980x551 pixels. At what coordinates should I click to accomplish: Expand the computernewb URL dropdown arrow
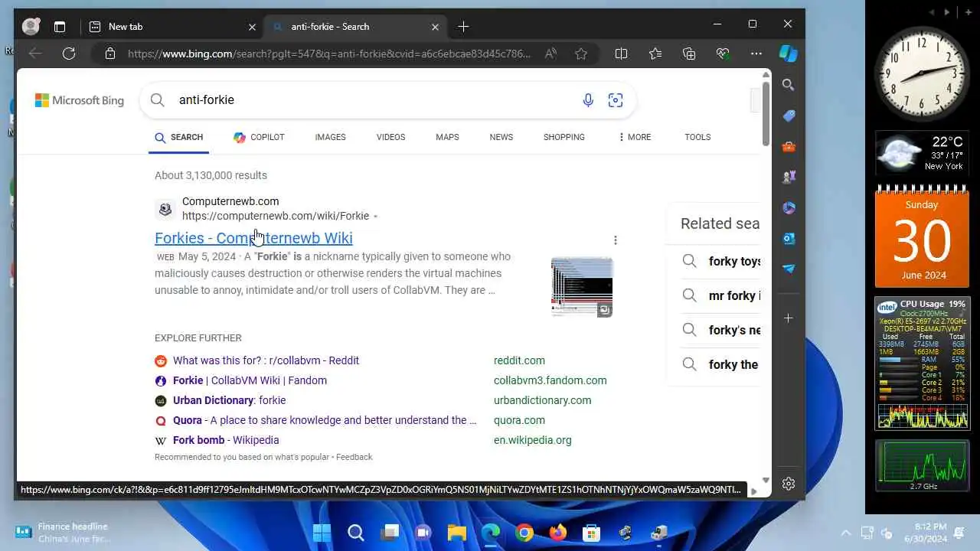(375, 217)
